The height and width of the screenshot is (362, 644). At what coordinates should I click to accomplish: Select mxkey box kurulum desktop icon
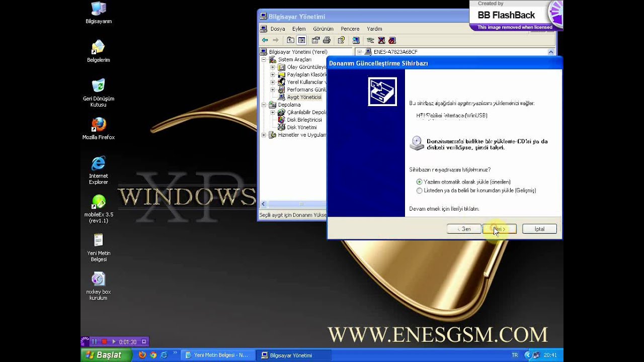tap(99, 287)
